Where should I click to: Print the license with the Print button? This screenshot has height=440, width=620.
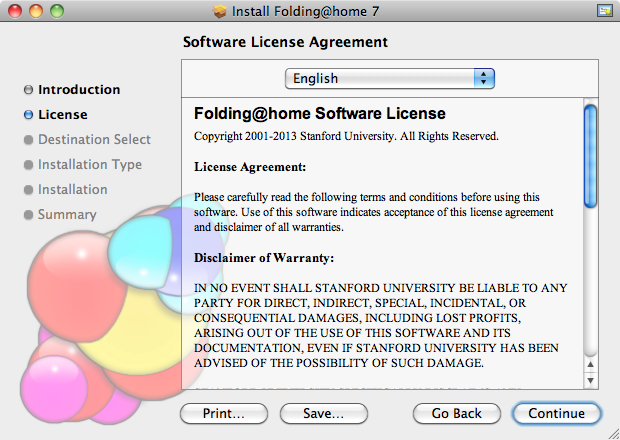tap(225, 413)
